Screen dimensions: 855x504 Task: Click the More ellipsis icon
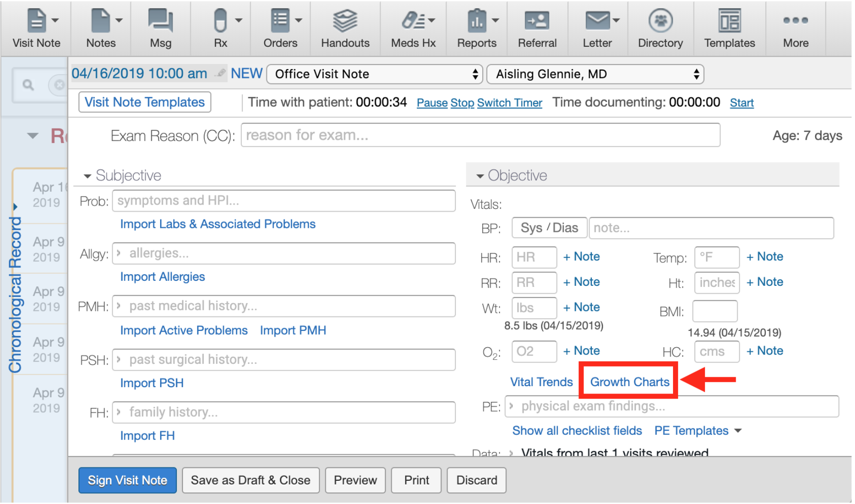click(x=795, y=21)
